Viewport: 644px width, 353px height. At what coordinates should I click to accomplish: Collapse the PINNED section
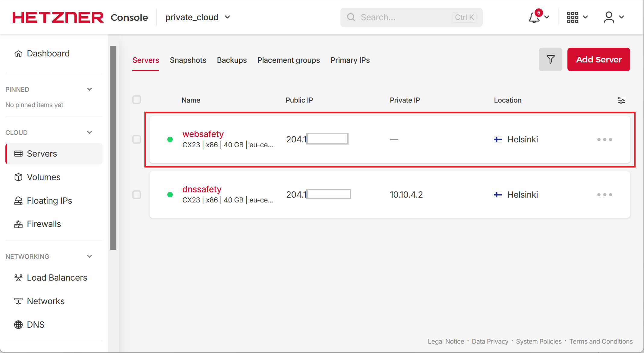90,89
